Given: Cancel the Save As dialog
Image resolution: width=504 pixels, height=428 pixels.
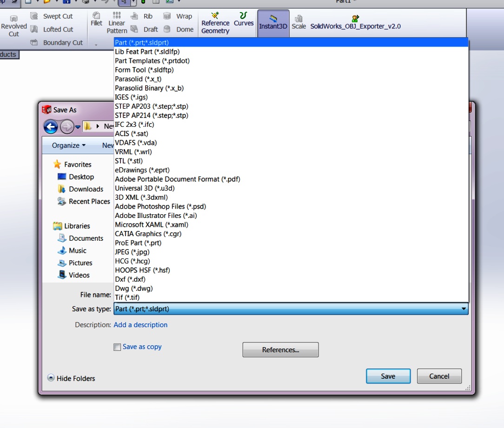Looking at the screenshot, I should 439,376.
